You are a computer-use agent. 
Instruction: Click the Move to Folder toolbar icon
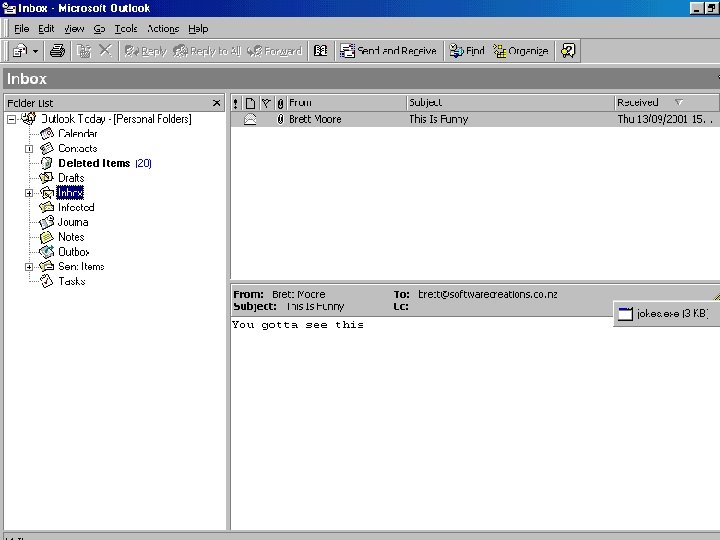point(84,51)
